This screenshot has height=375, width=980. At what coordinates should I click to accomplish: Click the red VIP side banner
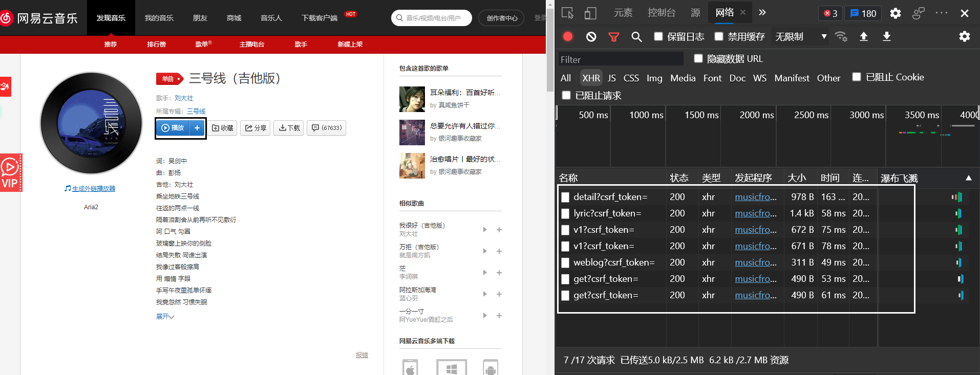pyautogui.click(x=11, y=173)
